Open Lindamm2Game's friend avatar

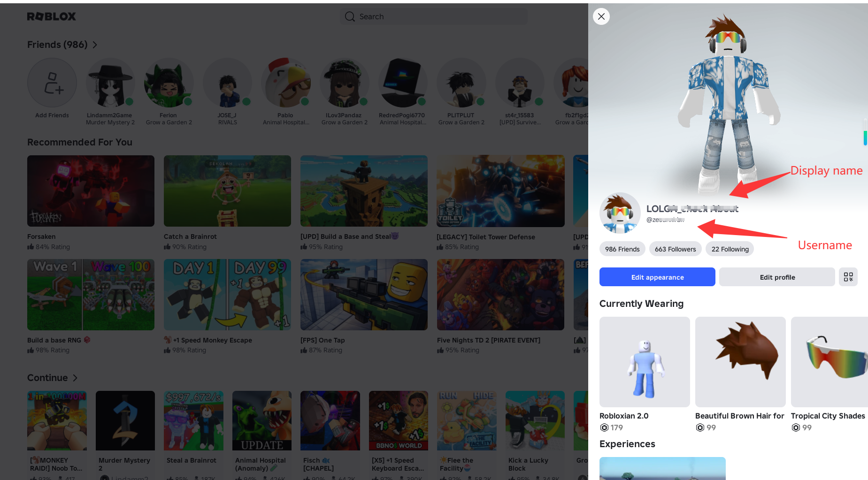(110, 83)
